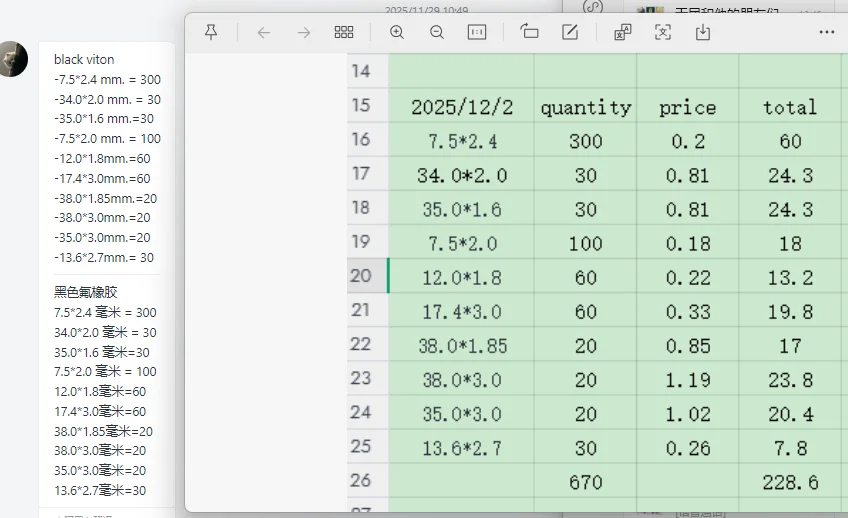
Task: Select the grand total '228.6' cell
Action: pos(790,481)
